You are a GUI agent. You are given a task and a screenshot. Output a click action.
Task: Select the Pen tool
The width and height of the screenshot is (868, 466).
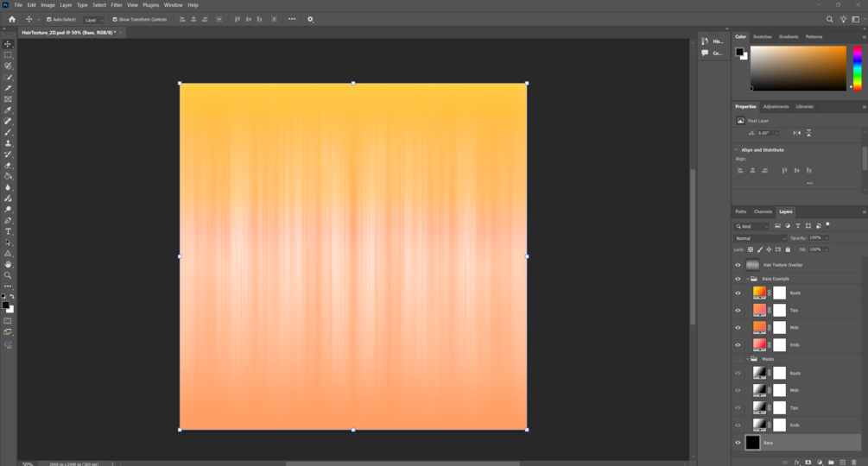8,221
